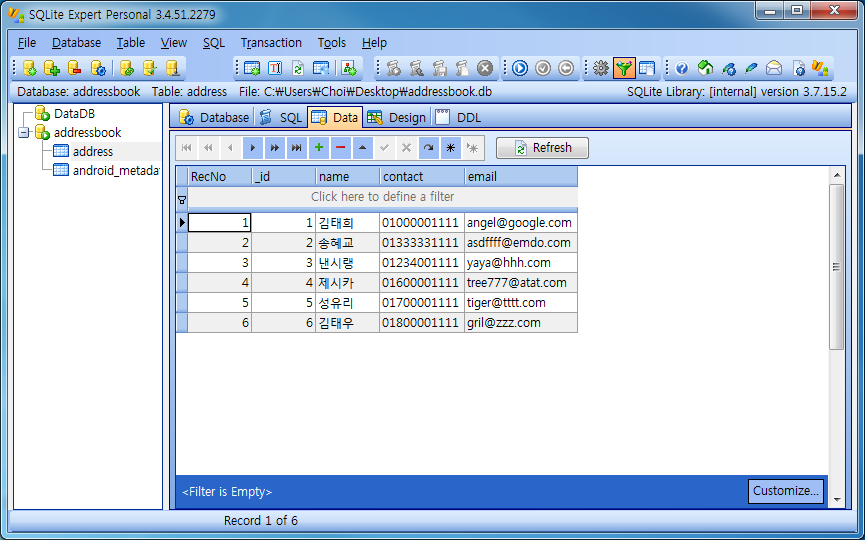Go to the next record navigator arrow
This screenshot has height=540, width=865.
coord(253,148)
